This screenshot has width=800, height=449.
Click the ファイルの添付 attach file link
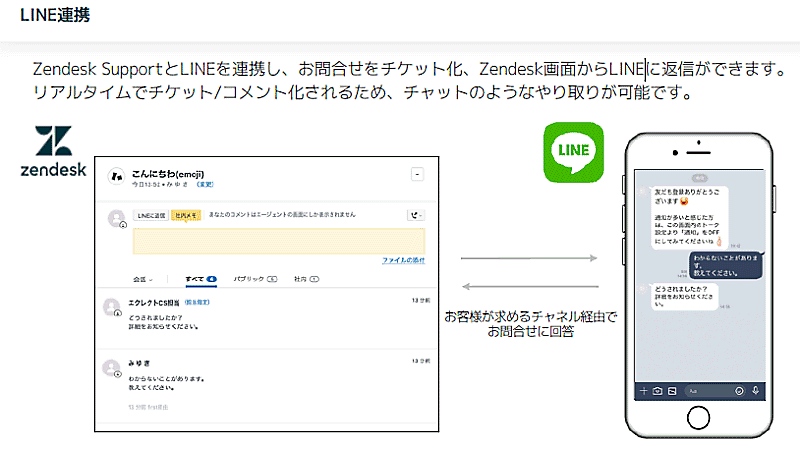coord(403,260)
